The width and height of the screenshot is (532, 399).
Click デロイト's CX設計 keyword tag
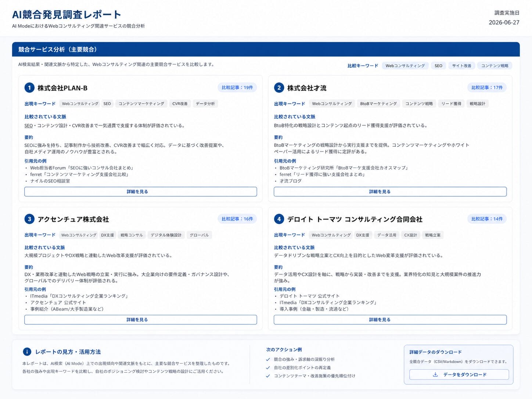[x=410, y=235]
